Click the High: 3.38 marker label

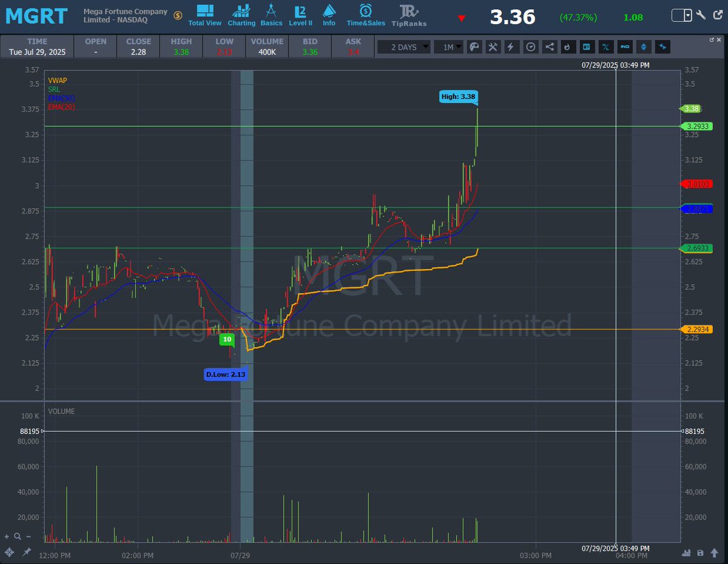458,96
